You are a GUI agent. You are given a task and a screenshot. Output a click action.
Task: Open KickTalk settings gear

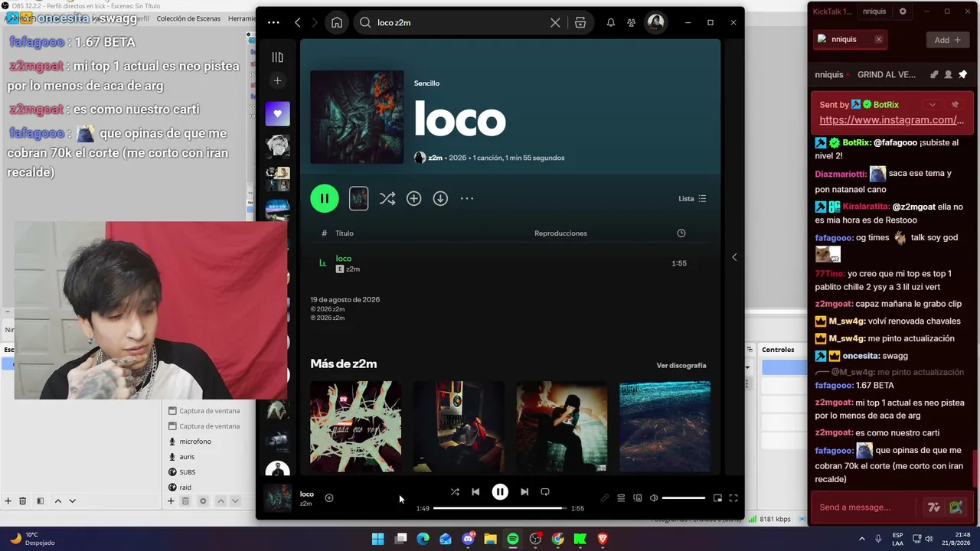click(903, 11)
